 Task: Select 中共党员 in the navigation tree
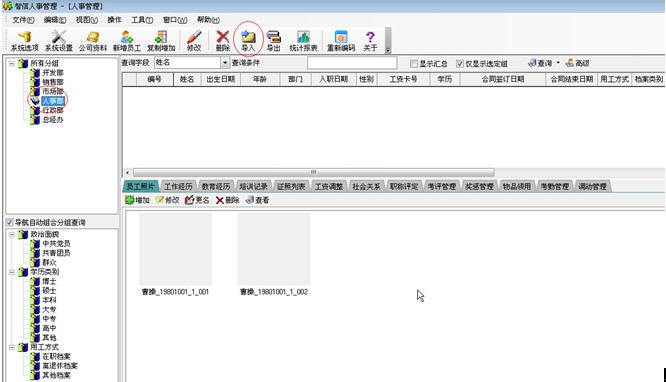(56, 243)
